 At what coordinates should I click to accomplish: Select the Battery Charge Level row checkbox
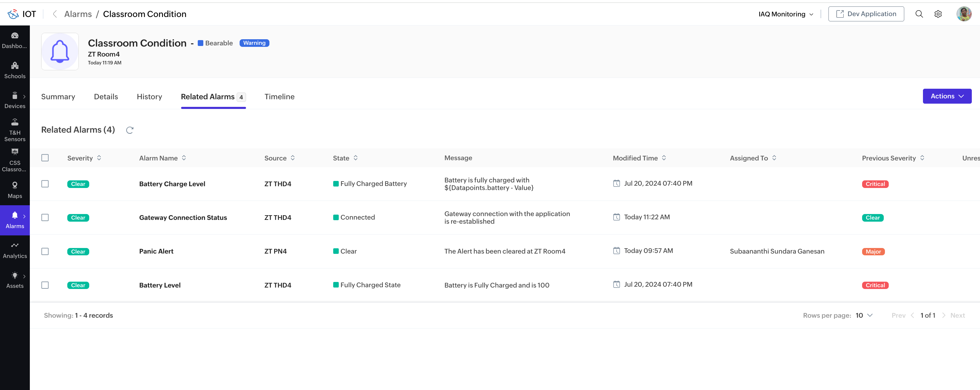[45, 184]
